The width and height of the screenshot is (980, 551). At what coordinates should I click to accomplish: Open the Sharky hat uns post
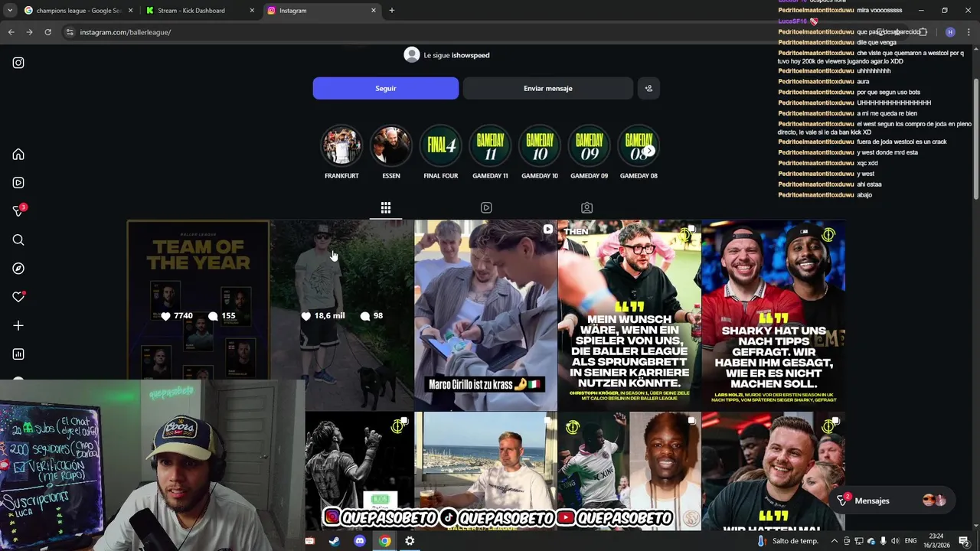[x=773, y=315]
